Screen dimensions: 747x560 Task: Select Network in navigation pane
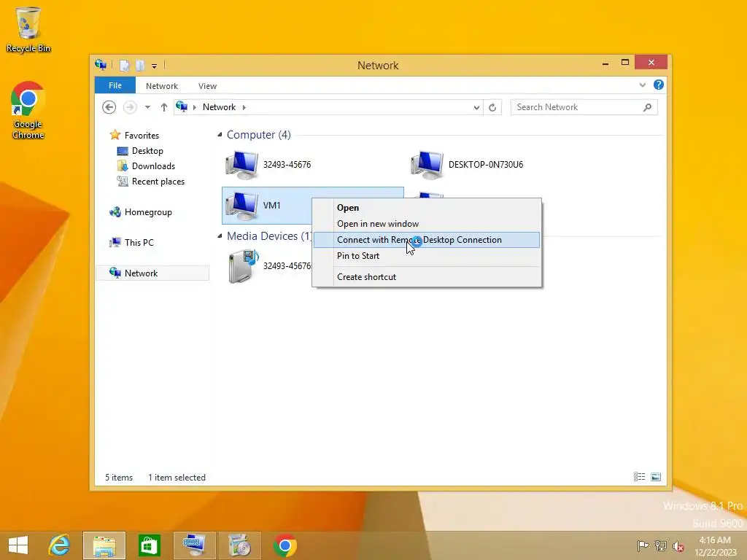152,273
